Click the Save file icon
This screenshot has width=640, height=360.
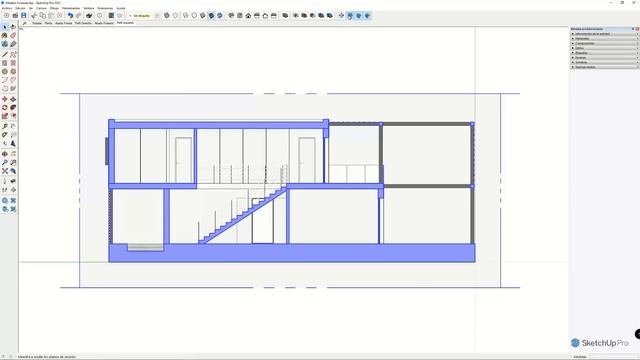click(24, 16)
